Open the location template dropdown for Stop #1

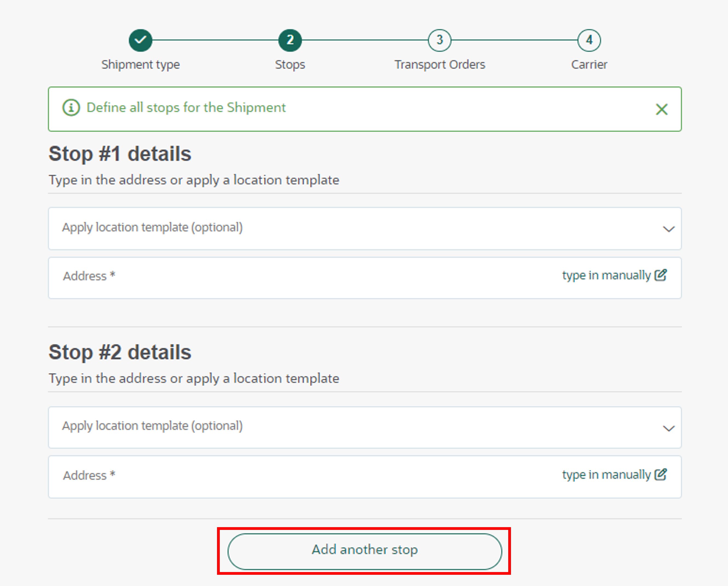click(x=365, y=229)
